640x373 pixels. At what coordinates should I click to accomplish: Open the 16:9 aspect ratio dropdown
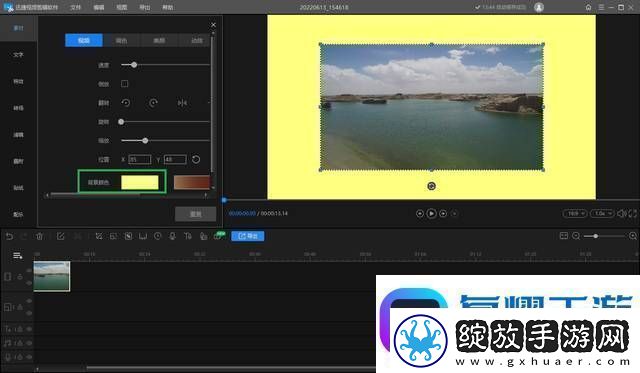pyautogui.click(x=575, y=213)
